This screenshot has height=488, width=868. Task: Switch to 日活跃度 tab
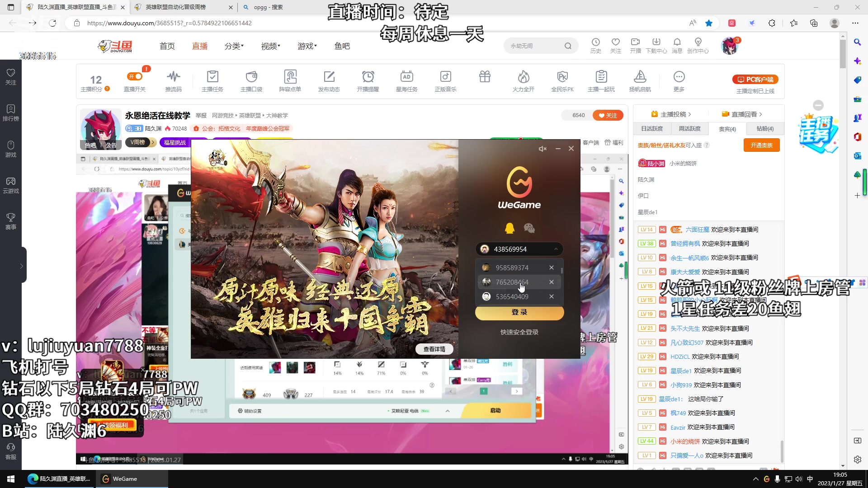[x=652, y=129]
